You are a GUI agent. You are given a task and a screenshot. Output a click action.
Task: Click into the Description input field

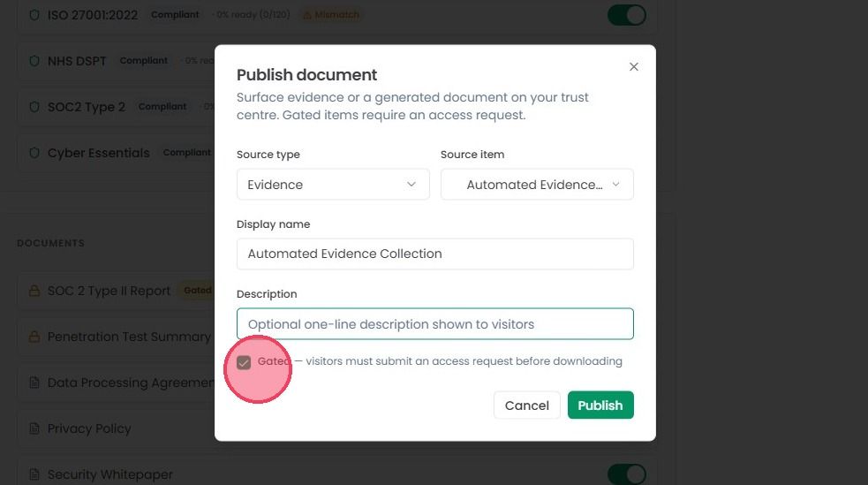coord(435,324)
